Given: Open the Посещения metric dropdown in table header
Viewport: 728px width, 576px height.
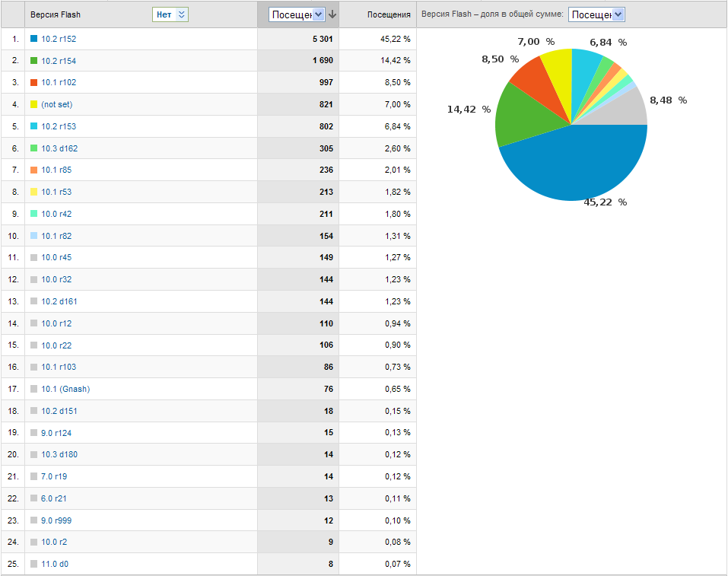Looking at the screenshot, I should pos(297,14).
